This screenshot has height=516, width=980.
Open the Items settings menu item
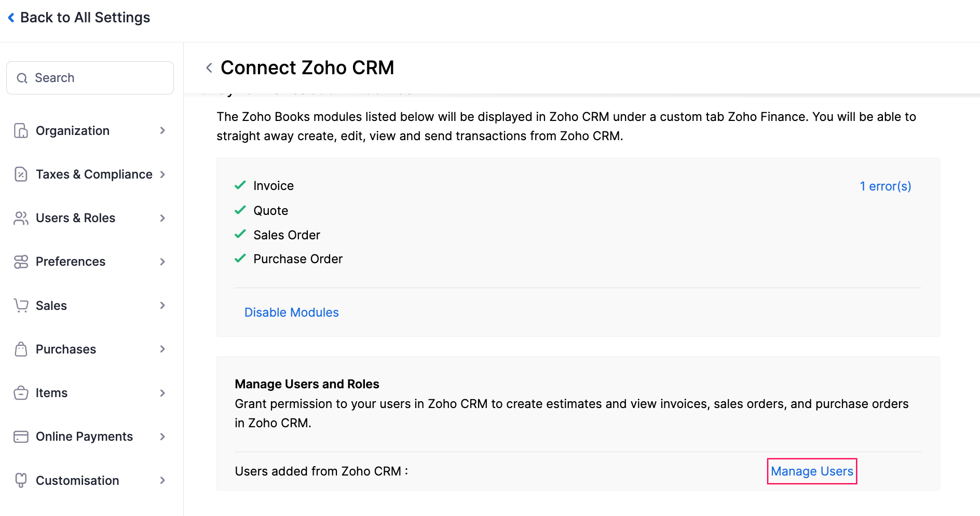pos(52,393)
